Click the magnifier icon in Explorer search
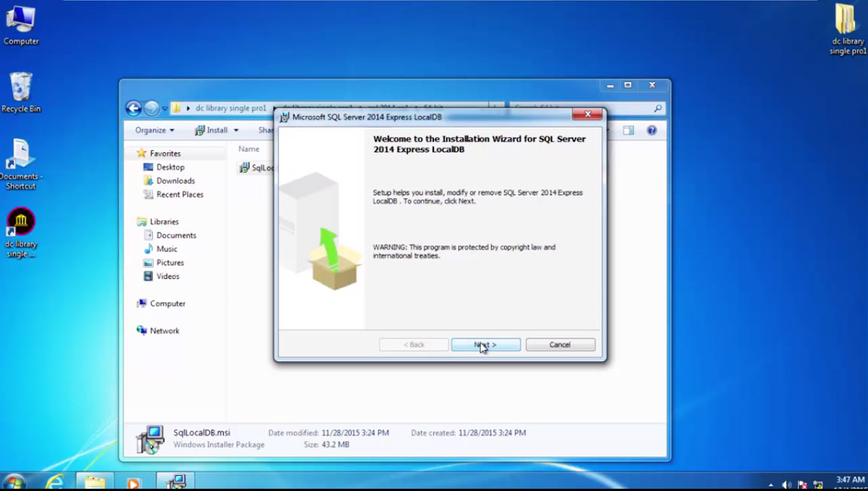 coord(658,109)
